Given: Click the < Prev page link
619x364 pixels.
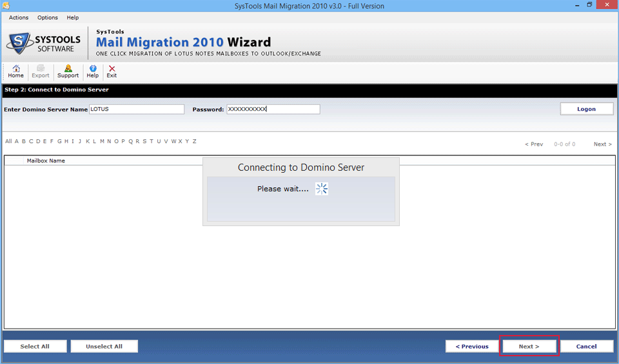Looking at the screenshot, I should pos(534,144).
